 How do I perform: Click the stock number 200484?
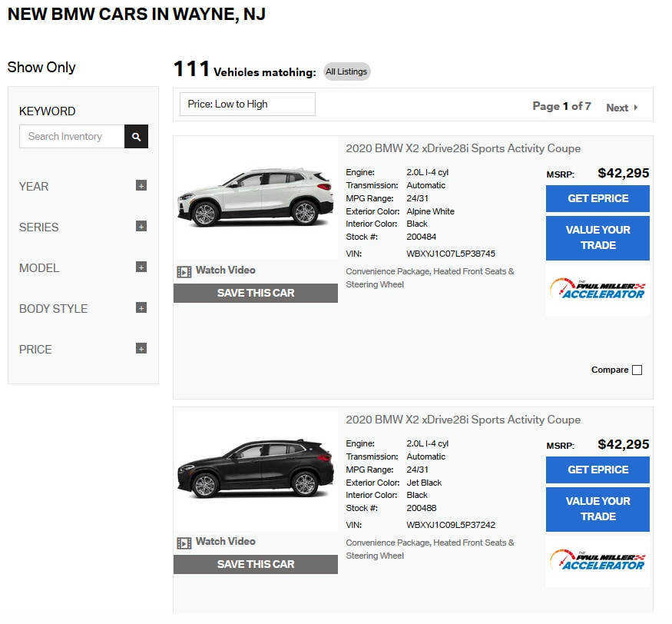coord(422,237)
